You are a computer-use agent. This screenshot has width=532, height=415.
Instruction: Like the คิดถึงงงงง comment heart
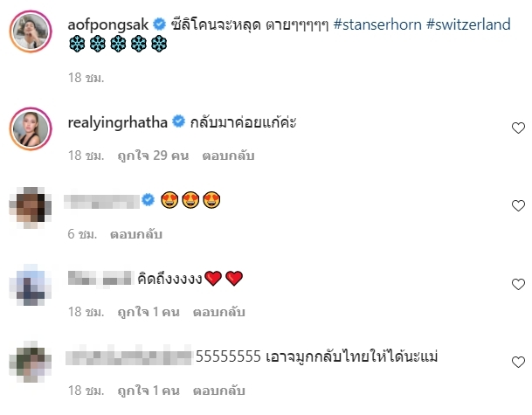click(x=518, y=284)
